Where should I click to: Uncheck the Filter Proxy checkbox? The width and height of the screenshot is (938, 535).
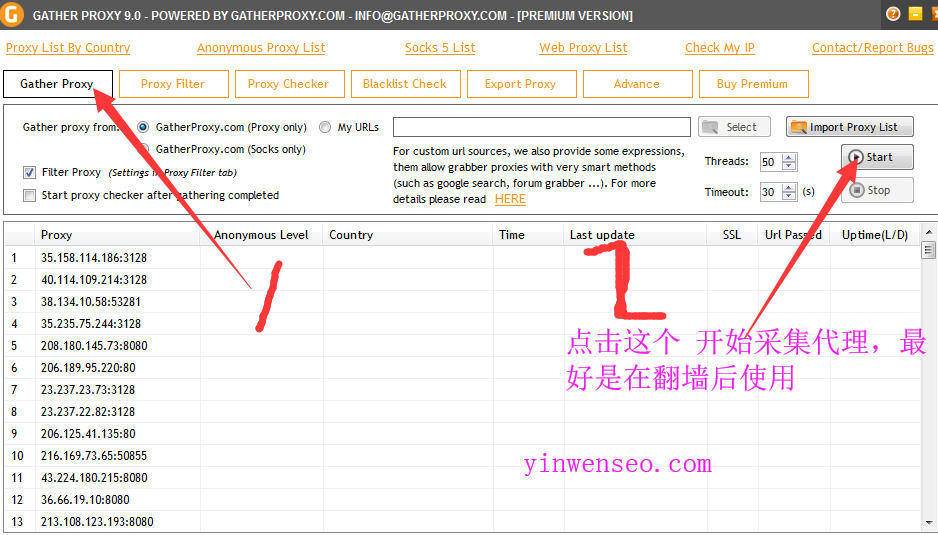pyautogui.click(x=29, y=172)
